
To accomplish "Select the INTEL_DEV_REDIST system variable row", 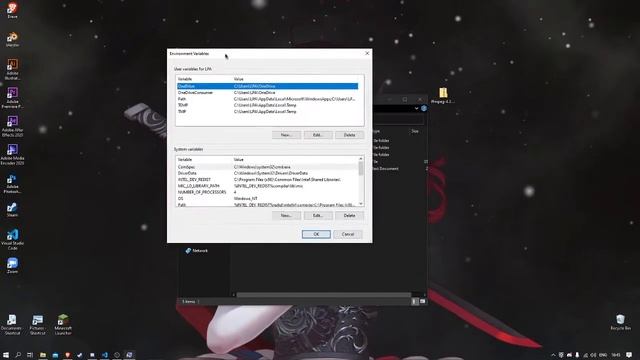I will (x=267, y=180).
